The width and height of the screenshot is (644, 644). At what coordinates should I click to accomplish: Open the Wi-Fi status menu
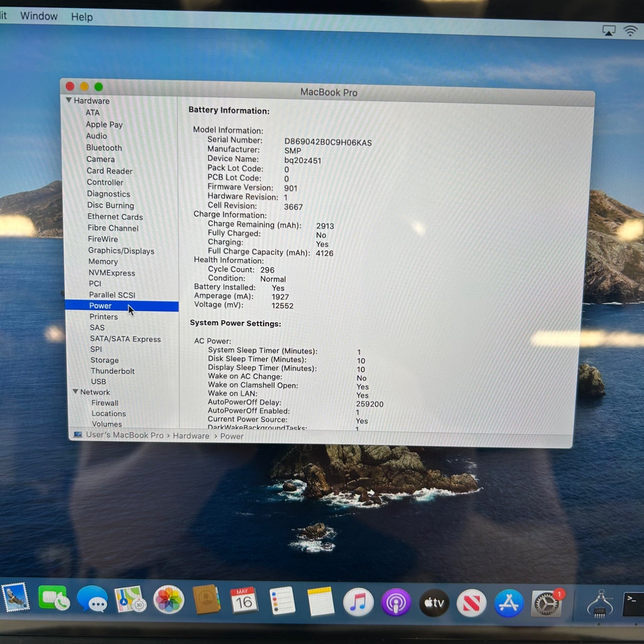(x=630, y=31)
